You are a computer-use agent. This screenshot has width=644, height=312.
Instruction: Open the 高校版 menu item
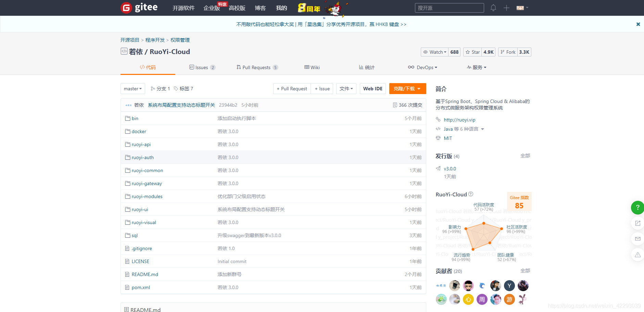click(x=237, y=8)
